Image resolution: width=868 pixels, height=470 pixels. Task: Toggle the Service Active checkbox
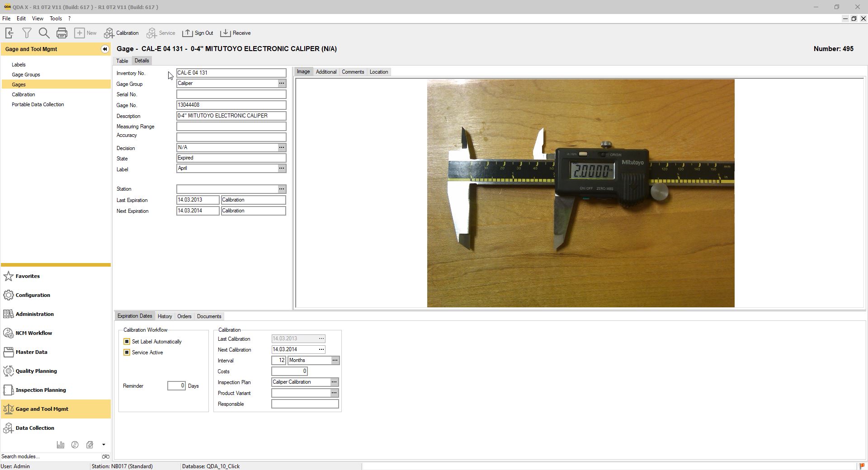pyautogui.click(x=127, y=352)
